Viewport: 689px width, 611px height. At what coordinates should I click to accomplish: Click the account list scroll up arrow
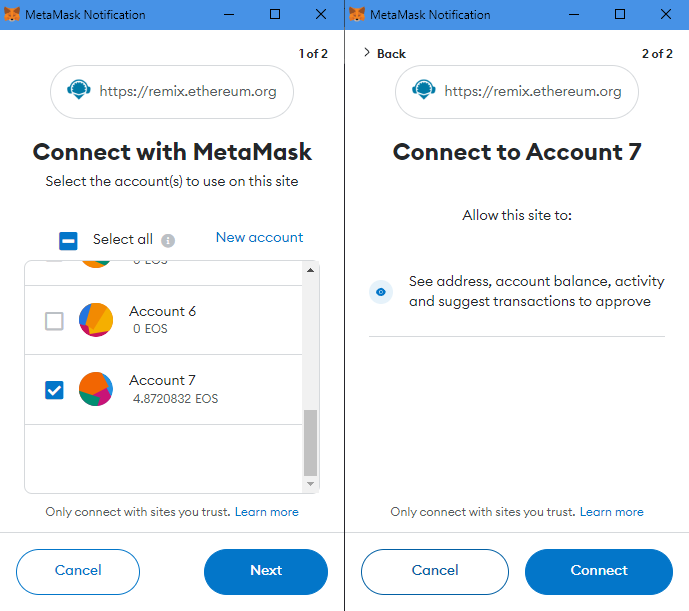310,270
